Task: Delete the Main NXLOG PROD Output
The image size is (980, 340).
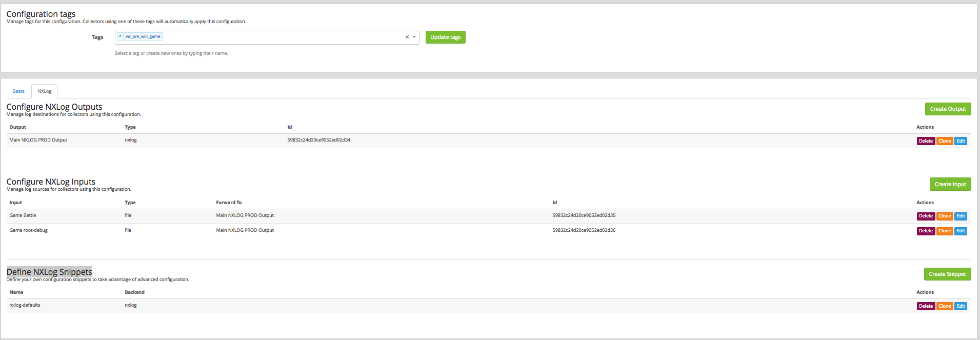Action: tap(926, 141)
